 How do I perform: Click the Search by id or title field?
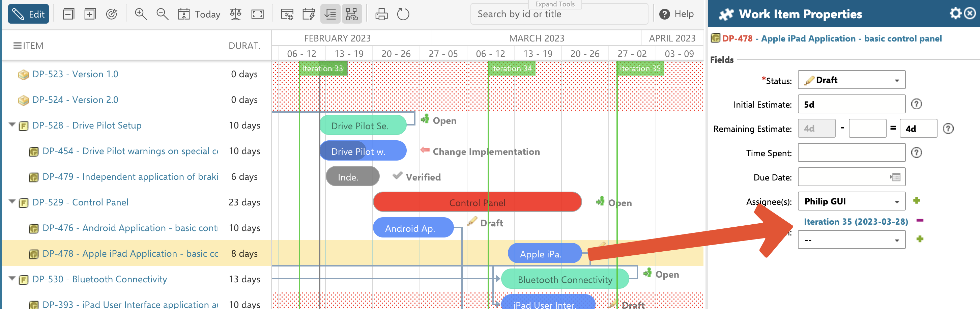pos(559,14)
